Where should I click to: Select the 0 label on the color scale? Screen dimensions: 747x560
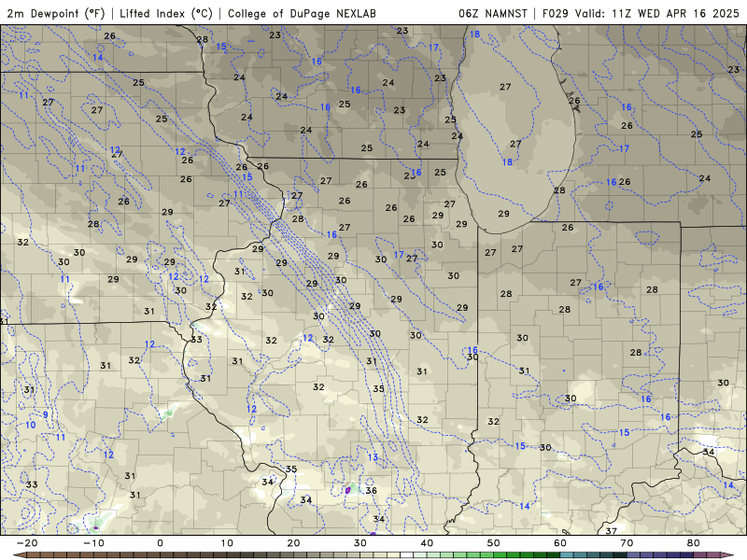[160, 543]
